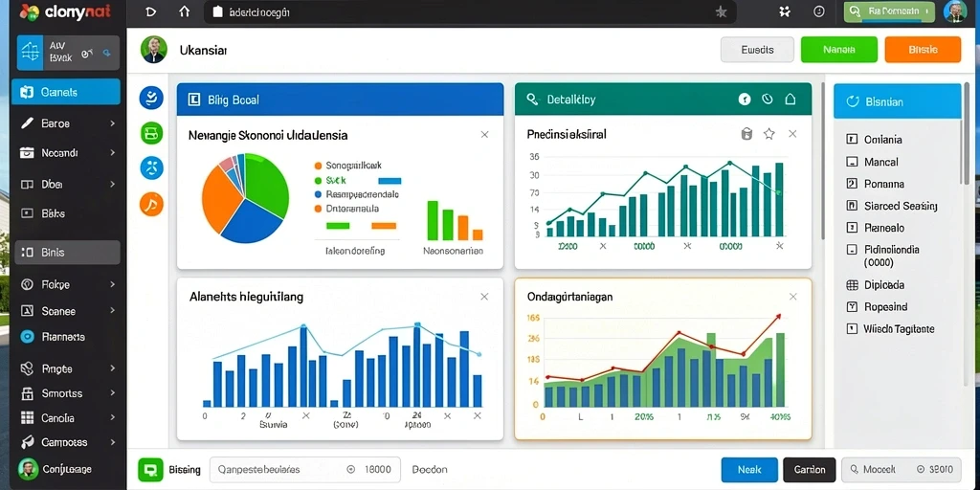Click the orange music note sidebar icon
Viewport: 980px width, 490px height.
point(151,204)
